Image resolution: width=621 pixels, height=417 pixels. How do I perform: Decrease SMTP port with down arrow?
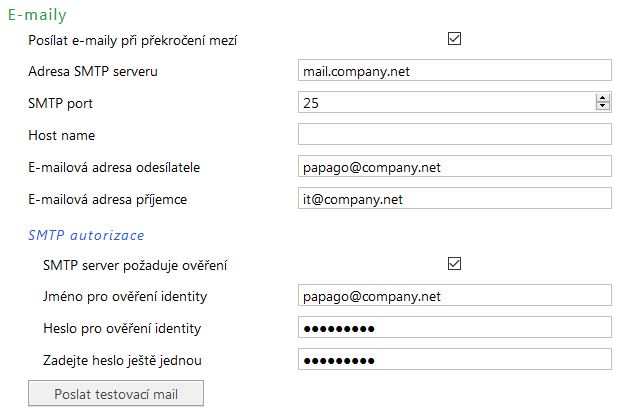(x=602, y=106)
